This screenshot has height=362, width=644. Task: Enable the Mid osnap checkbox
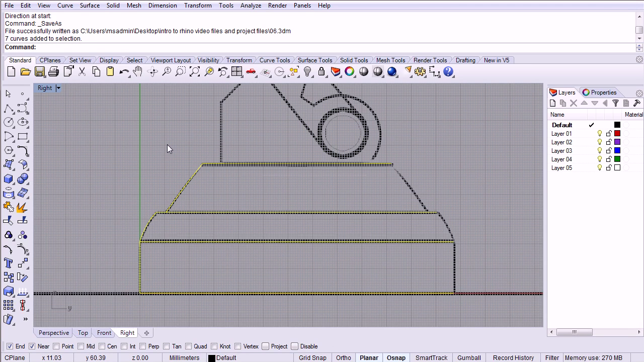tap(81, 346)
